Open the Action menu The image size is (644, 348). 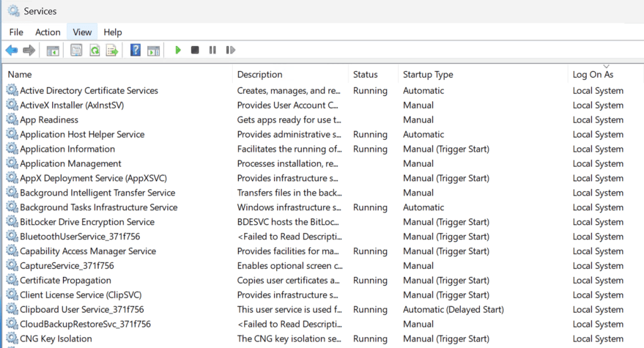point(48,32)
